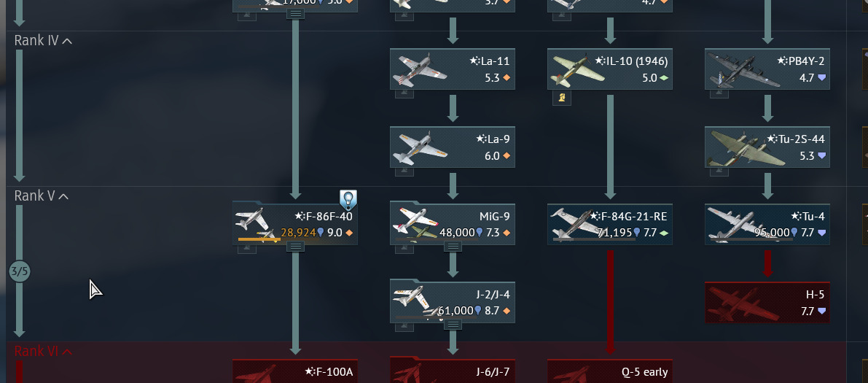Collapse the Rank V section
The height and width of the screenshot is (383, 868).
coord(42,196)
